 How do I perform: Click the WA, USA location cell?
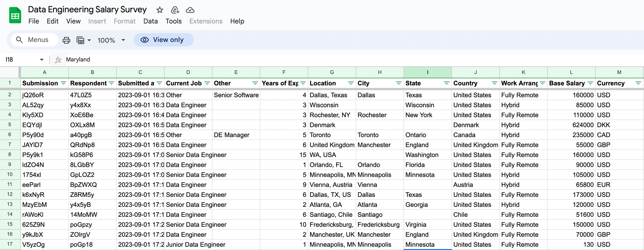click(x=332, y=155)
